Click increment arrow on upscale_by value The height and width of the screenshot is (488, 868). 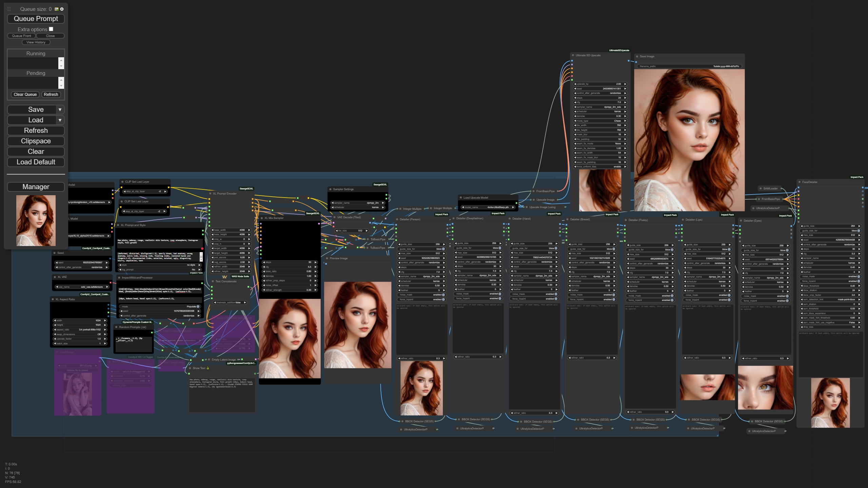tap(625, 84)
